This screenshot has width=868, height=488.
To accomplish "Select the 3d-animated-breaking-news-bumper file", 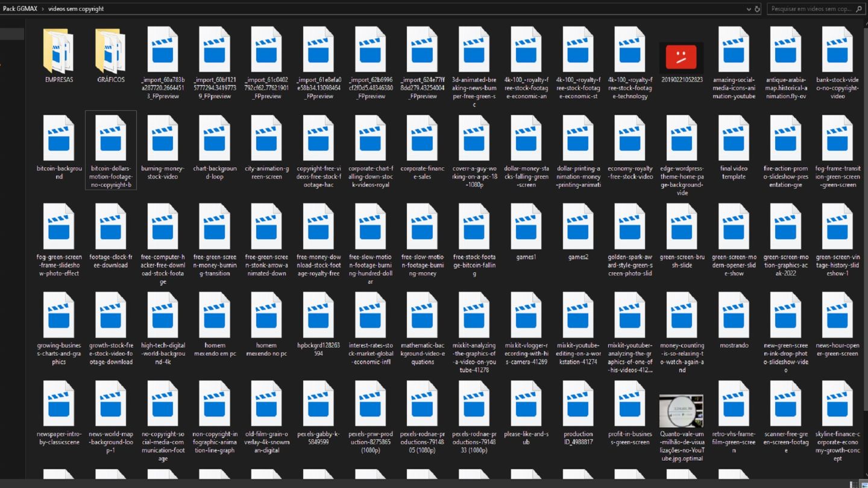I will (x=474, y=67).
